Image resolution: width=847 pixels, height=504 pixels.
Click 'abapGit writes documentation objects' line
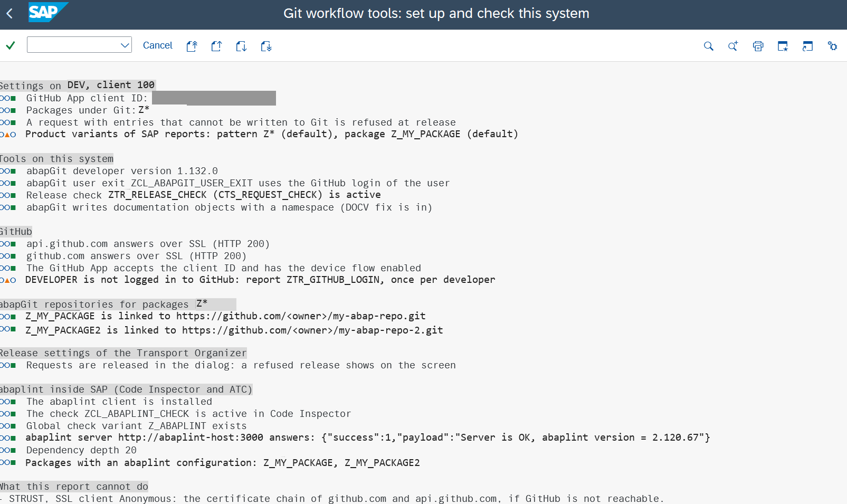click(x=229, y=207)
